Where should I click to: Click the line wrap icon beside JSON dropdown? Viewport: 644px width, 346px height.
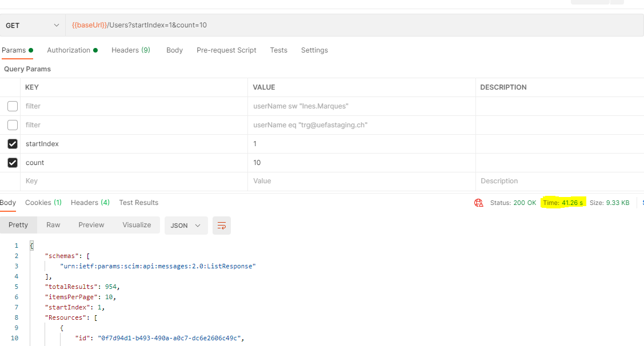tap(222, 226)
